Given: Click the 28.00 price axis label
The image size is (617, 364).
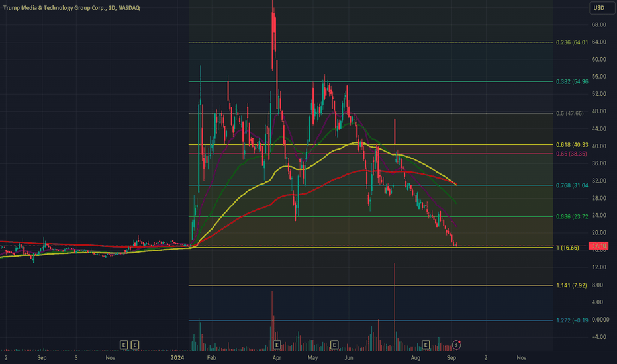Looking at the screenshot, I should [598, 198].
